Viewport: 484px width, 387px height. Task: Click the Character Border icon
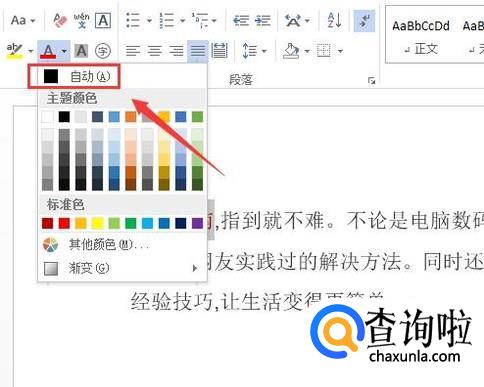click(103, 21)
